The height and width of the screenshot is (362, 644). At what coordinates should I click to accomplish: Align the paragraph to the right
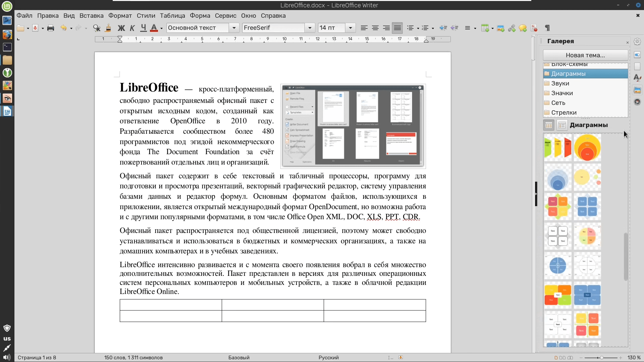[386, 28]
